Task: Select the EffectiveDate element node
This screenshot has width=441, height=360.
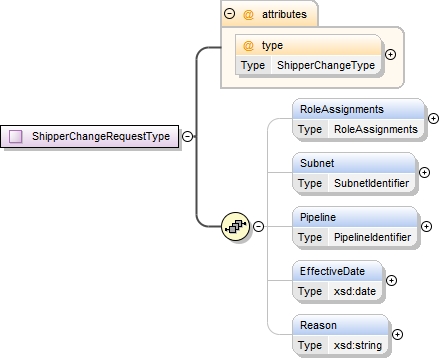Action: tap(338, 281)
